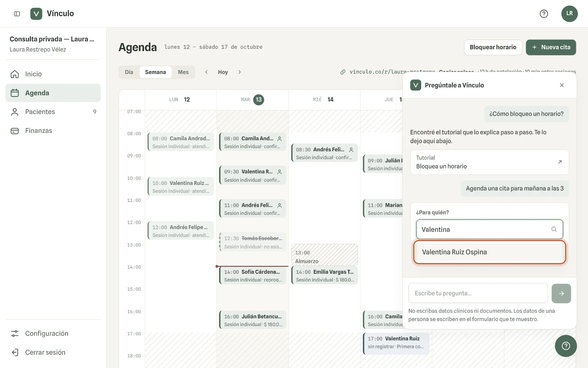Click the floating help bubble button

[566, 346]
